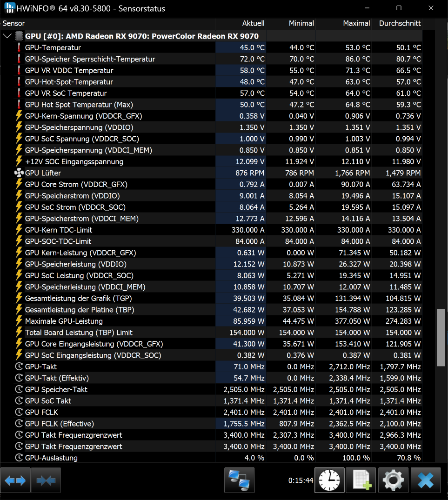Click the Durchschnitt column header
This screenshot has width=448, height=500.
coord(397,23)
